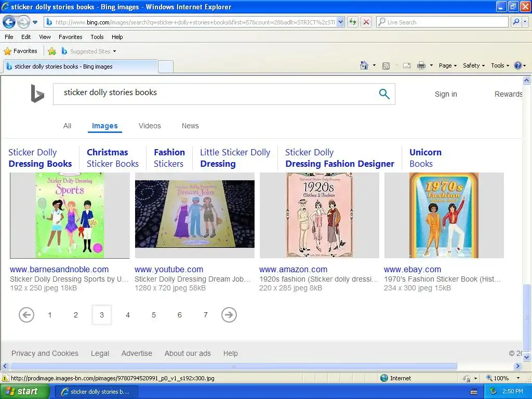Image resolution: width=532 pixels, height=399 pixels.
Task: Click the next page circle arrow
Action: pyautogui.click(x=229, y=315)
